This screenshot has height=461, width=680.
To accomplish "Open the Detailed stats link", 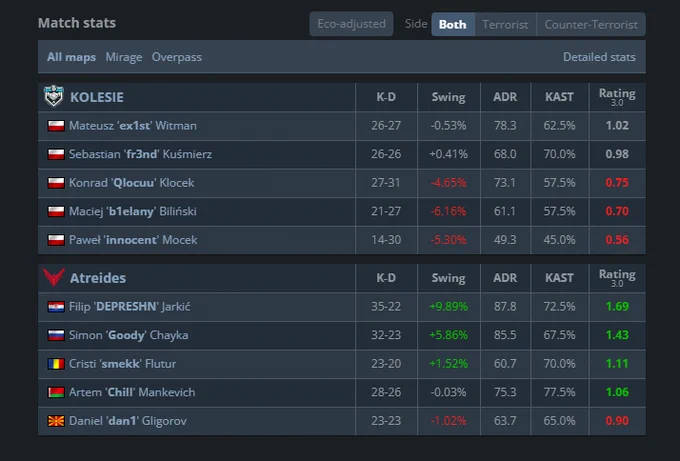I will click(x=599, y=57).
